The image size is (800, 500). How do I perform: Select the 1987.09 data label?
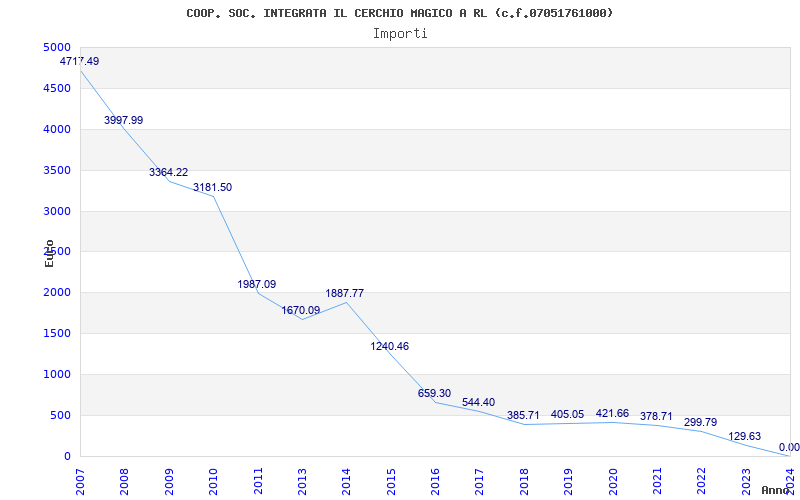pos(257,284)
